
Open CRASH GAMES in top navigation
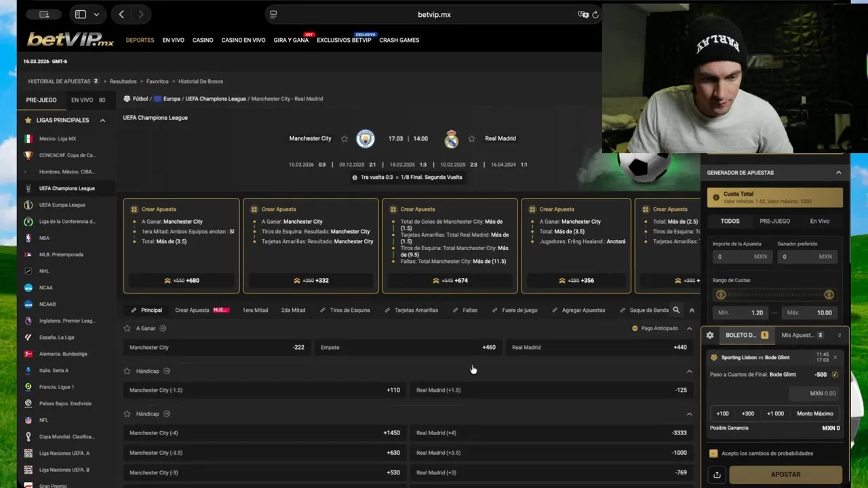point(399,40)
